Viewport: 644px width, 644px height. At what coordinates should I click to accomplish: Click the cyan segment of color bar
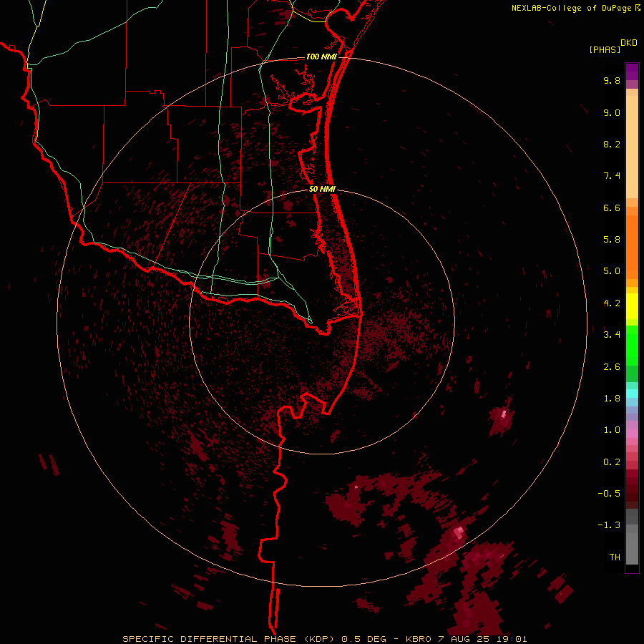(632, 393)
